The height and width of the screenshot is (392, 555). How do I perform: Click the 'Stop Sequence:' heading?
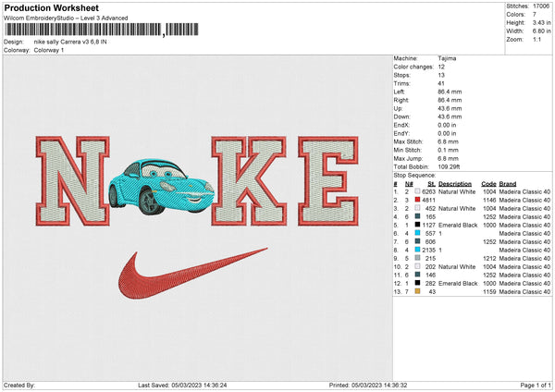click(x=414, y=176)
